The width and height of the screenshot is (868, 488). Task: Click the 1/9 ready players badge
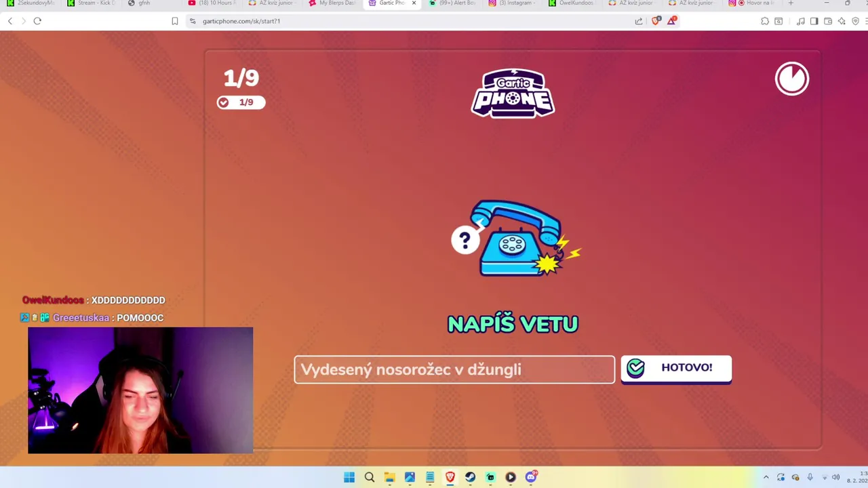pos(241,102)
